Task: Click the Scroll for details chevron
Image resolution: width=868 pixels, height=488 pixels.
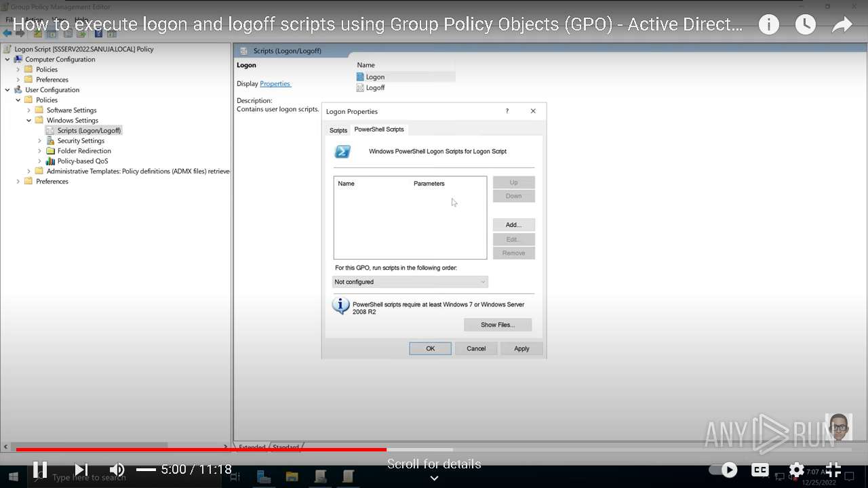Action: tap(434, 478)
